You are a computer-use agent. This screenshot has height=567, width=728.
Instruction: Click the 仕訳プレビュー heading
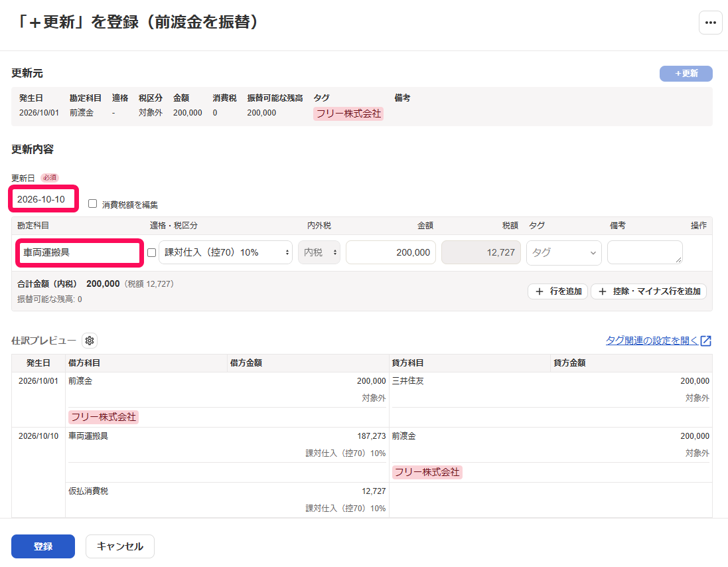[44, 341]
